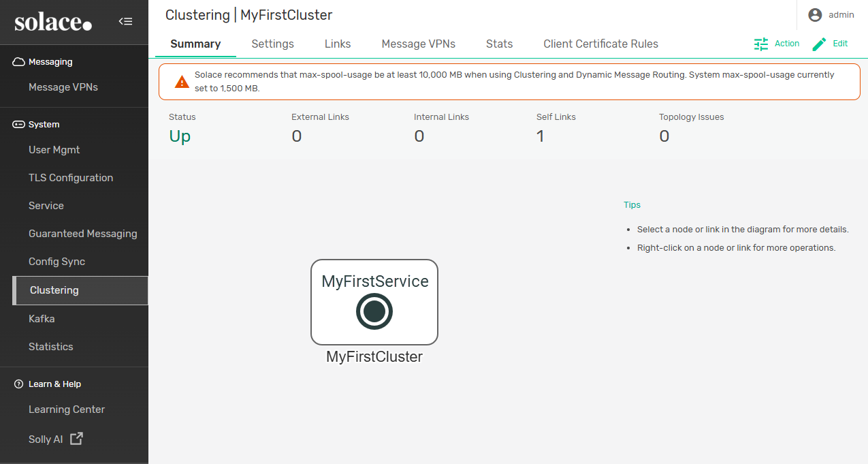Screen dimensions: 868x464
Task: Expand the Messaging section header
Action: click(50, 62)
